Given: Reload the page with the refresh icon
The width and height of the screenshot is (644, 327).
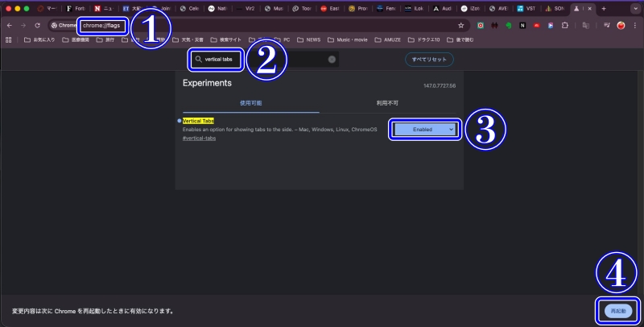Looking at the screenshot, I should tap(37, 25).
